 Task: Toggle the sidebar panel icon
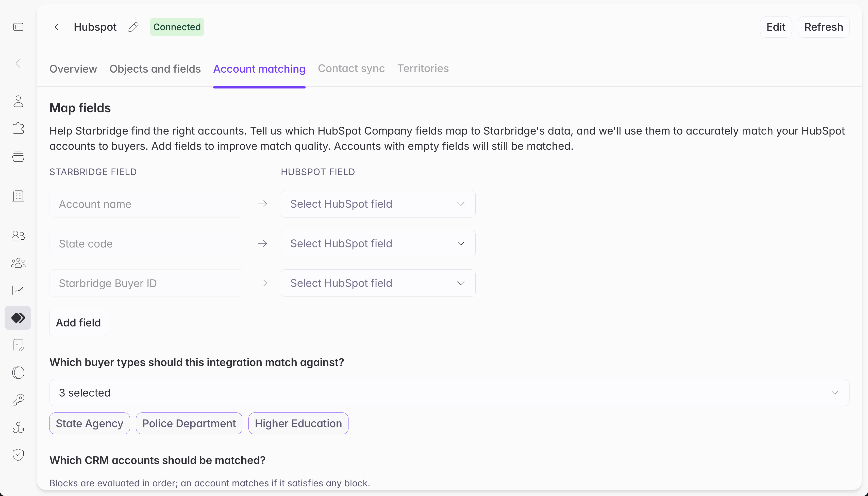click(x=18, y=27)
